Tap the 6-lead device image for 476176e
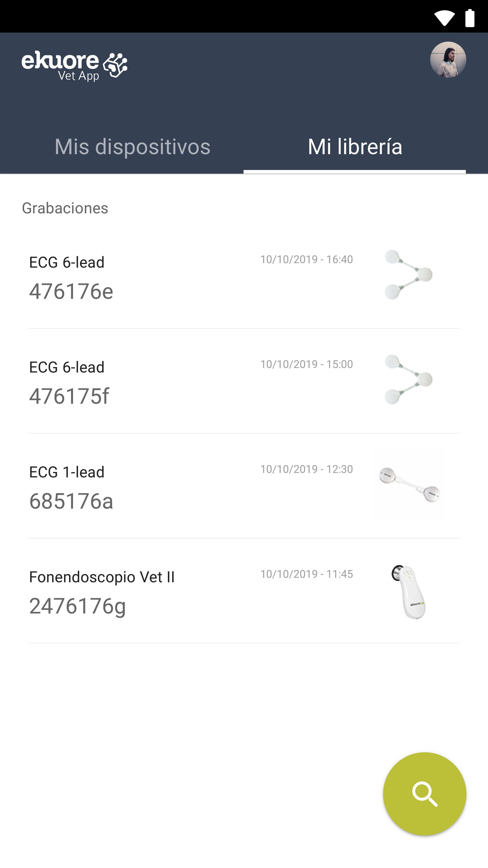 (x=408, y=275)
